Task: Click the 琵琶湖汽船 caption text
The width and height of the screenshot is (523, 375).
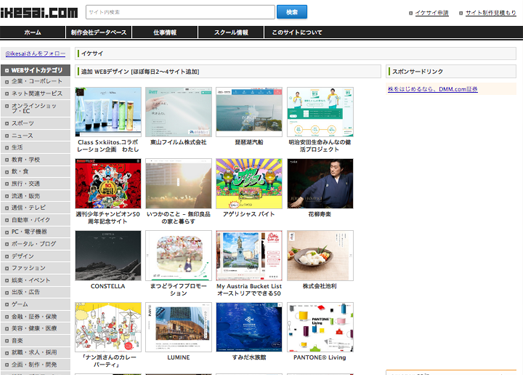Action: point(249,142)
